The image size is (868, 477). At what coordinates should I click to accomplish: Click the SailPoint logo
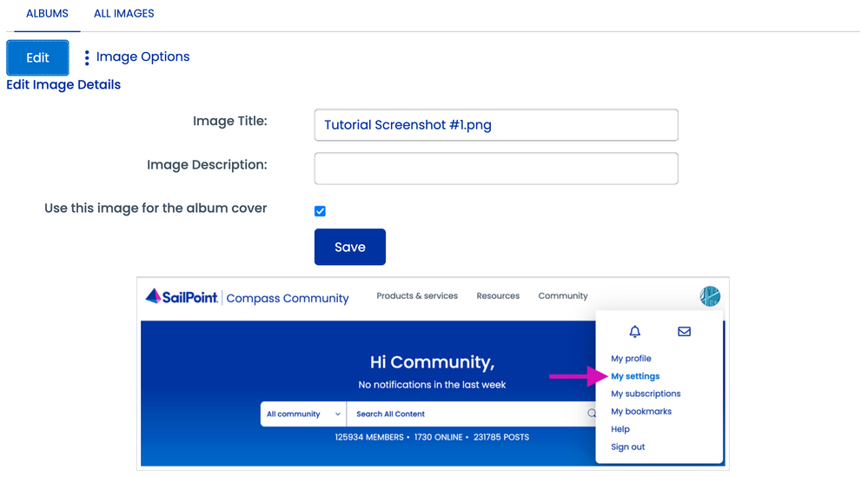coord(182,296)
